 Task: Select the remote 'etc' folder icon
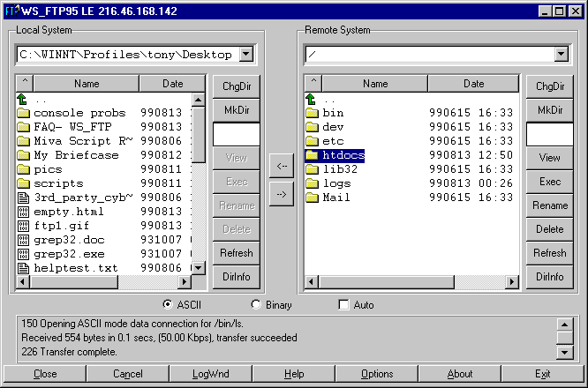pyautogui.click(x=312, y=141)
